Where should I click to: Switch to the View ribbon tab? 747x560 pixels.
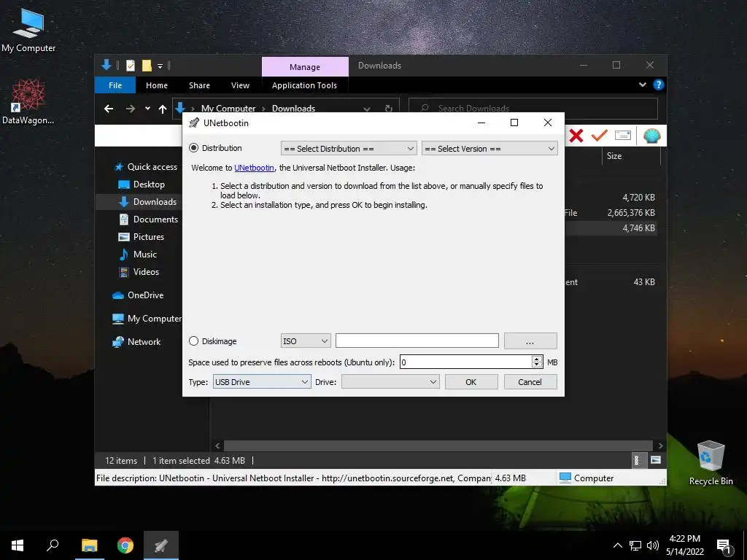point(240,85)
